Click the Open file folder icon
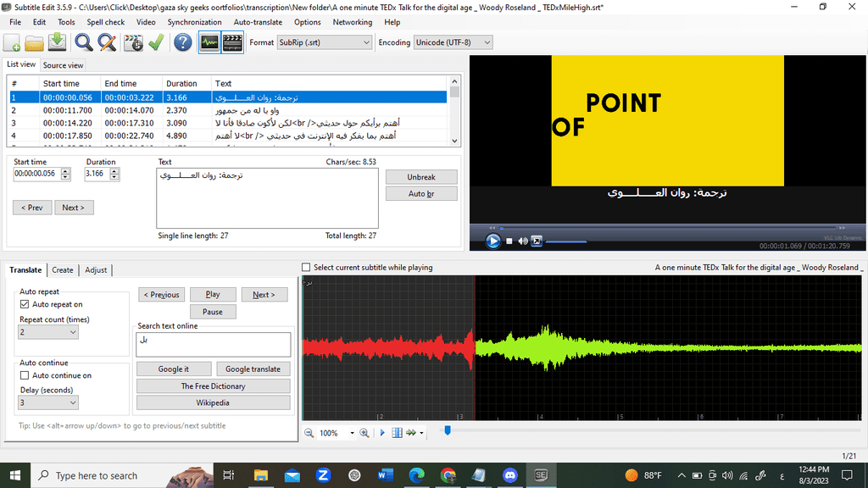This screenshot has height=488, width=868. 34,42
